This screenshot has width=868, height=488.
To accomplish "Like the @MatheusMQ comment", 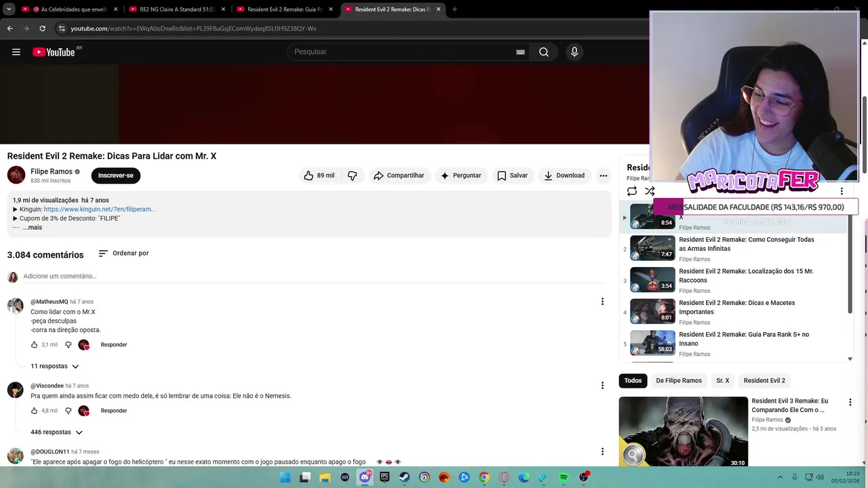I will [34, 344].
